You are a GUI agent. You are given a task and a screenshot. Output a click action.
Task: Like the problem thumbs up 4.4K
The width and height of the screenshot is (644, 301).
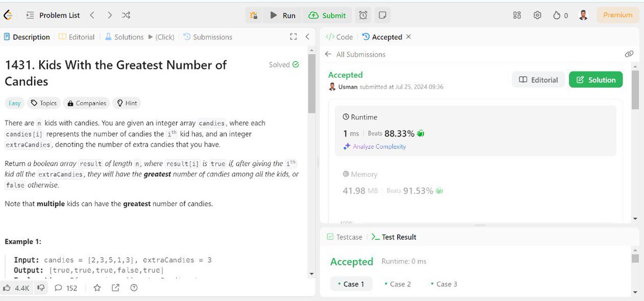(x=17, y=288)
